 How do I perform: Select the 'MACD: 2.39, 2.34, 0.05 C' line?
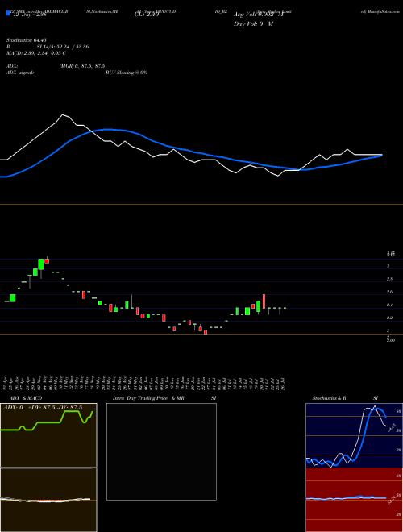pyautogui.click(x=36, y=53)
